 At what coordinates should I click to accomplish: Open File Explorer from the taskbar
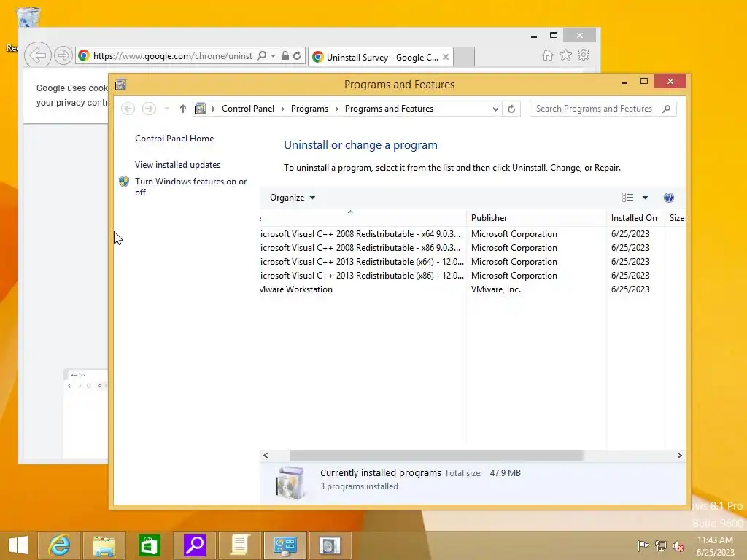[x=104, y=545]
